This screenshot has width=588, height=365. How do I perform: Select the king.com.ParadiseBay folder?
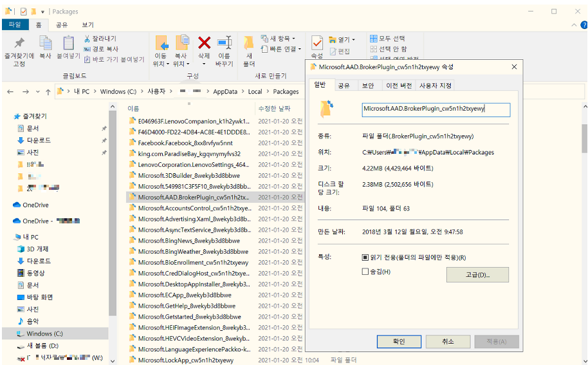point(189,154)
